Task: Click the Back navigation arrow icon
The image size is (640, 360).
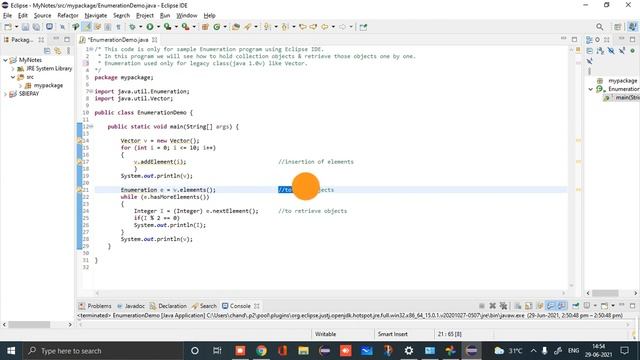Action: coord(324,27)
